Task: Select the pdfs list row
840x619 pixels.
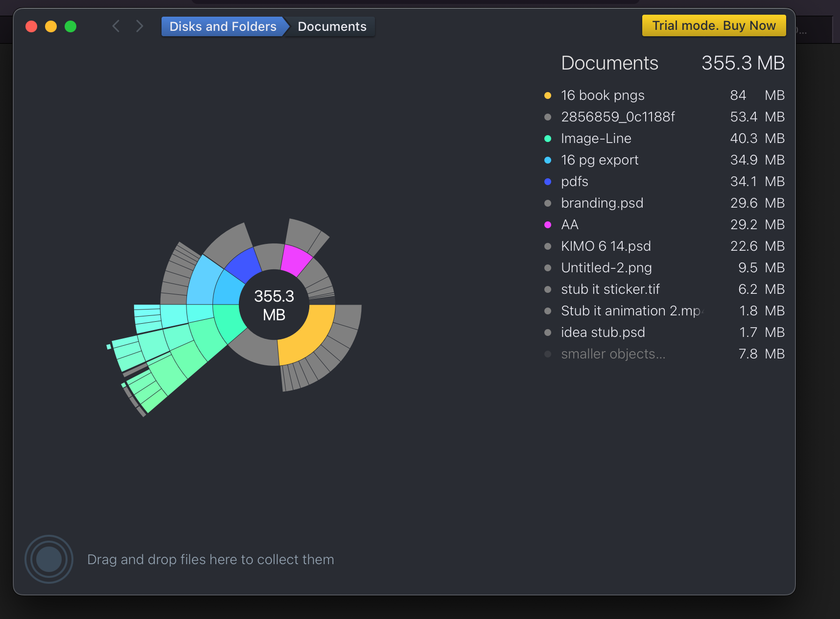Action: point(664,182)
